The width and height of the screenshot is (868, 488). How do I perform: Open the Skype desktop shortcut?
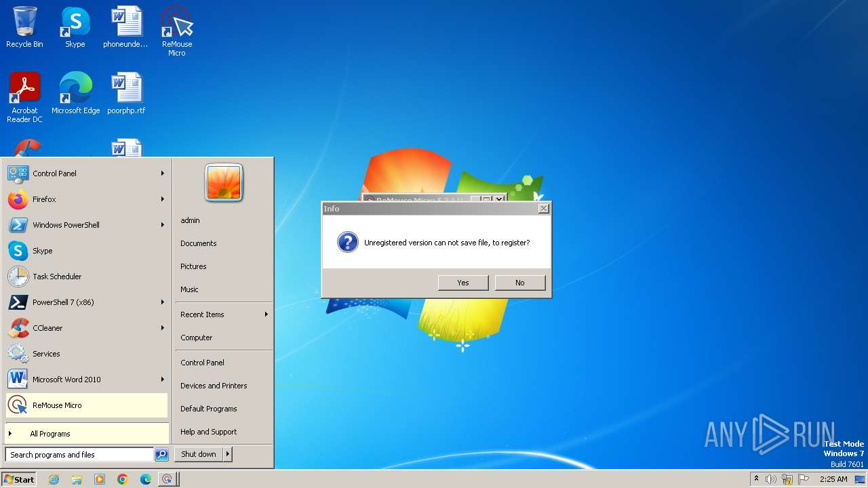[x=75, y=27]
